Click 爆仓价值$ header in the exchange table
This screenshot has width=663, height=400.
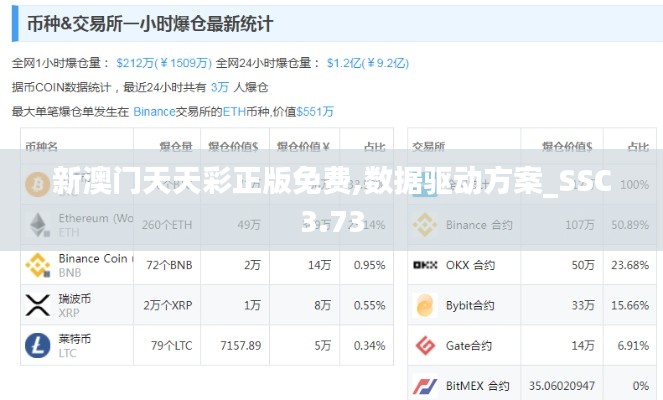(567, 147)
